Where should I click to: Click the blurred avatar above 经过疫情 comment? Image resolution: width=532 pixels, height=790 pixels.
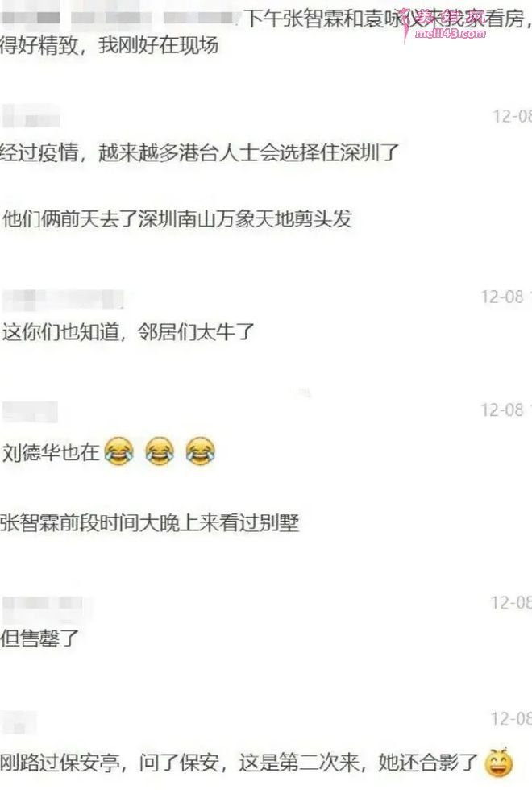pyautogui.click(x=31, y=116)
